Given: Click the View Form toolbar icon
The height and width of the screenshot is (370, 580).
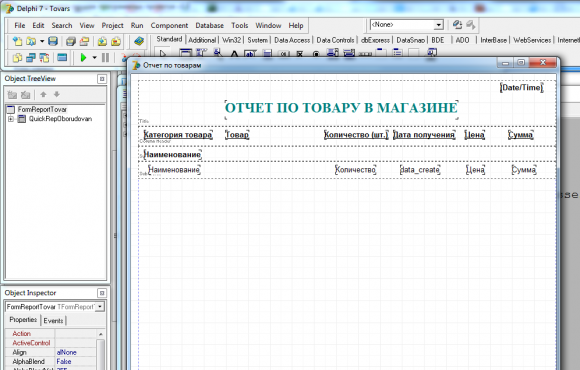Looking at the screenshot, I should click(31, 58).
